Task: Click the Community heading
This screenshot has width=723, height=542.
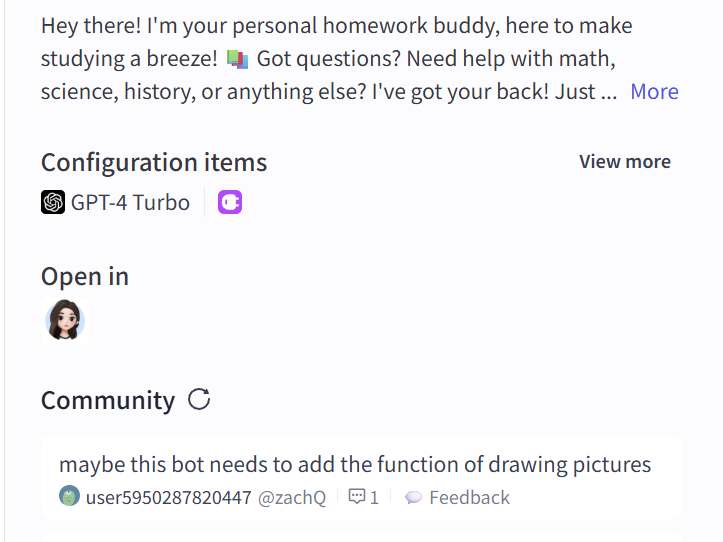Action: (108, 400)
